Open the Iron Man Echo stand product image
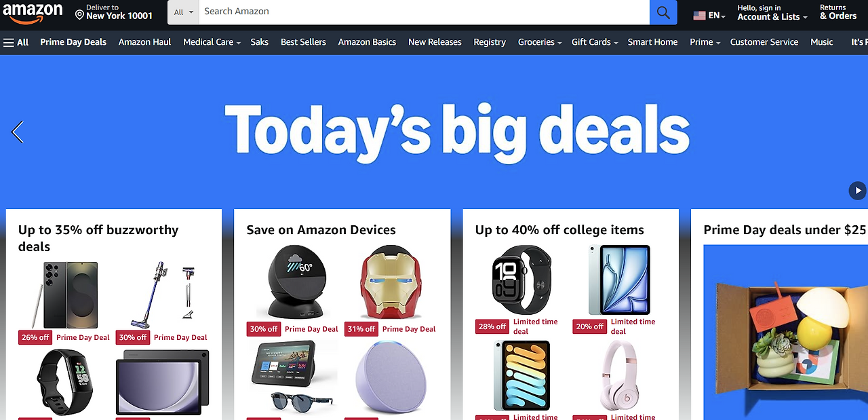The image size is (868, 420). [x=389, y=282]
